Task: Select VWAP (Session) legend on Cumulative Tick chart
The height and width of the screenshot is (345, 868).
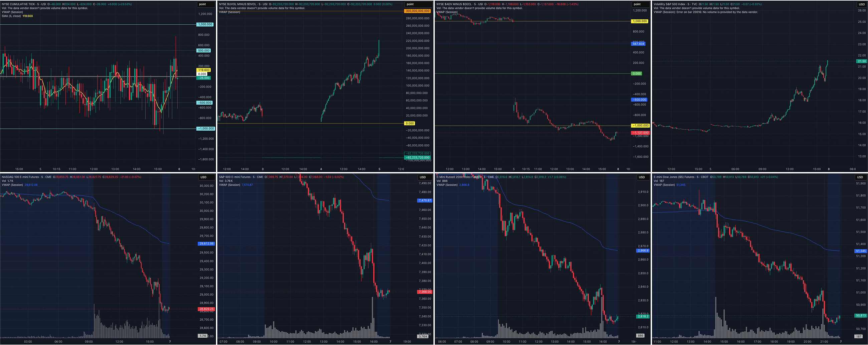Action: (x=12, y=12)
